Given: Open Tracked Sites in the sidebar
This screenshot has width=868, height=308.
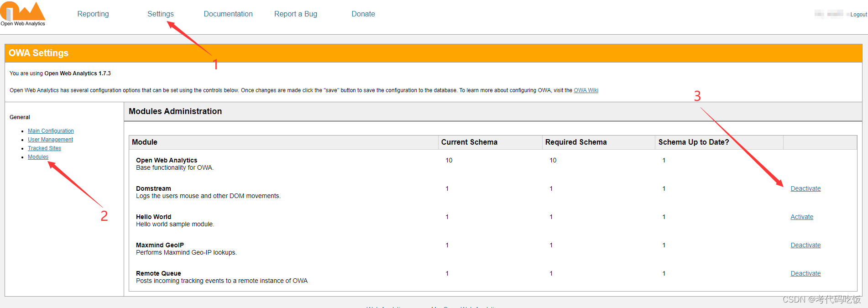Looking at the screenshot, I should (44, 148).
